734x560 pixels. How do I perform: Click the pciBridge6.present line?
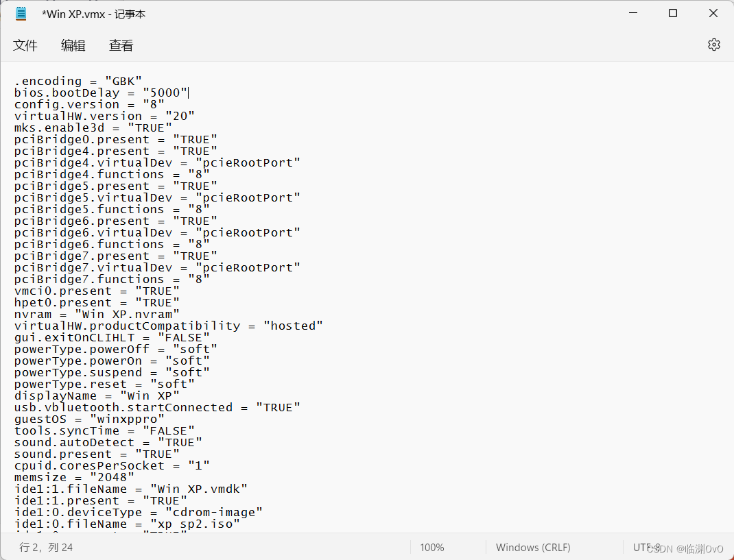(116, 221)
